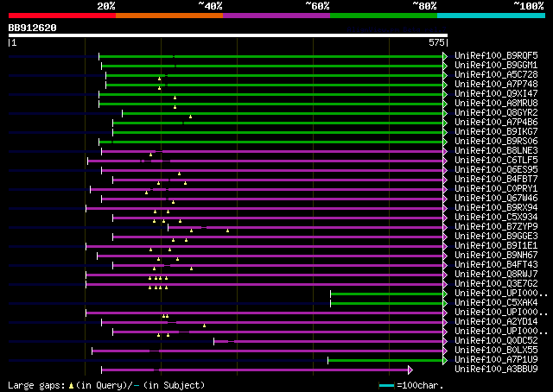The height and width of the screenshot is (392, 553).
Task: Select the UniRef100_C5XAK4 label
Action: (496, 303)
